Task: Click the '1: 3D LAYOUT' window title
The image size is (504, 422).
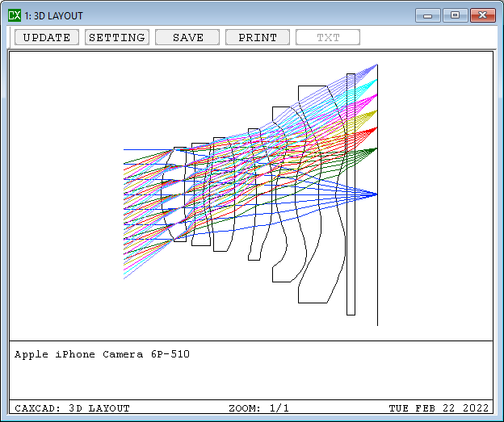Action: click(x=53, y=16)
